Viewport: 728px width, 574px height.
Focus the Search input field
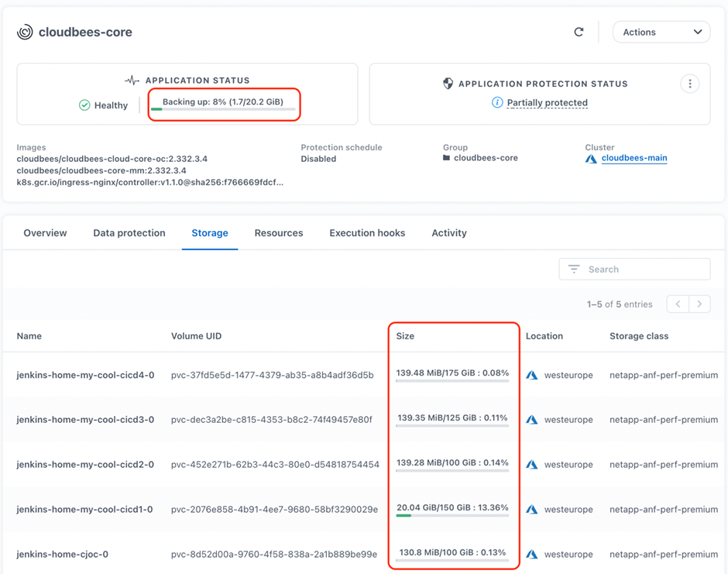(635, 269)
